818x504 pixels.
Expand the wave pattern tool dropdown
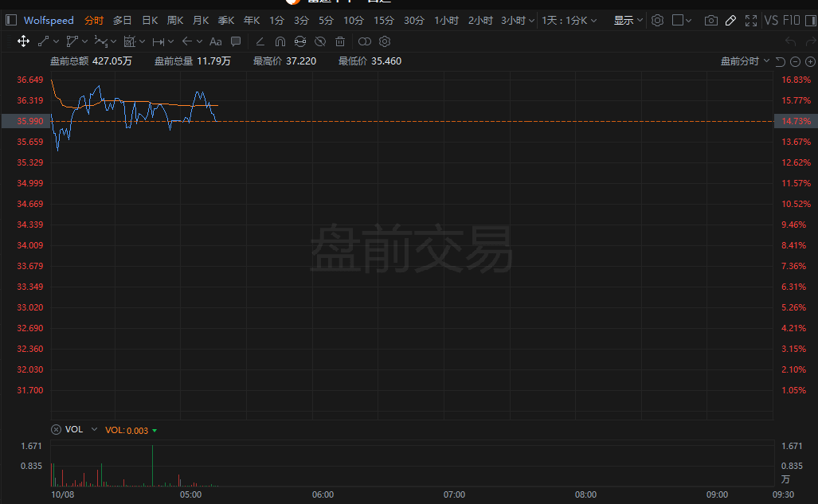click(x=114, y=41)
